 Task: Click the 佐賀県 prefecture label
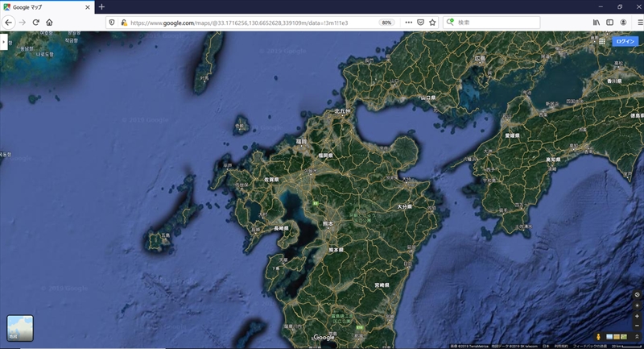tap(271, 180)
